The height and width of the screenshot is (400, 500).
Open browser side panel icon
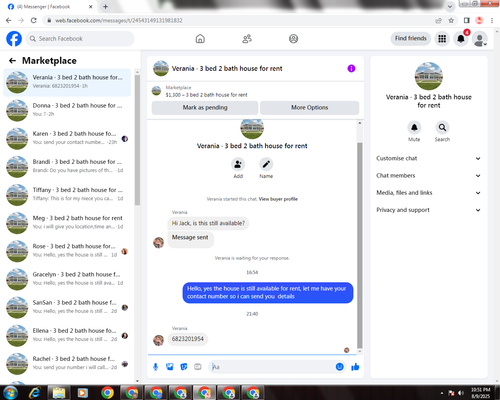point(466,21)
